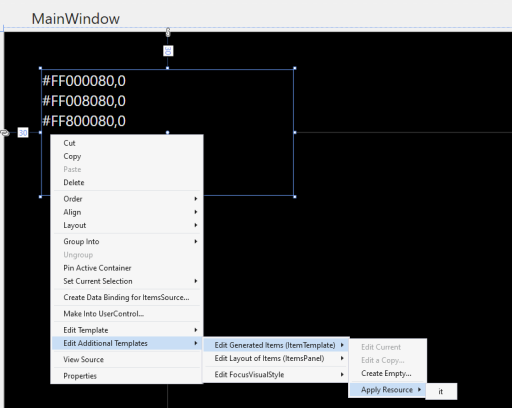
Task: Choose Pin Active Container
Action: [127, 268]
